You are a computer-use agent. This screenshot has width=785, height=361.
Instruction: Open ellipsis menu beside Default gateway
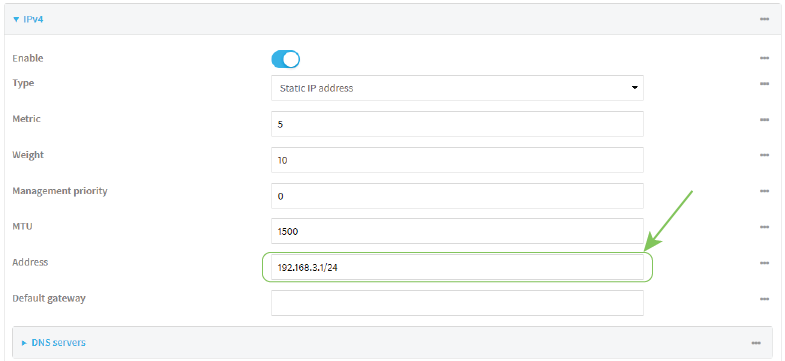[x=764, y=299]
